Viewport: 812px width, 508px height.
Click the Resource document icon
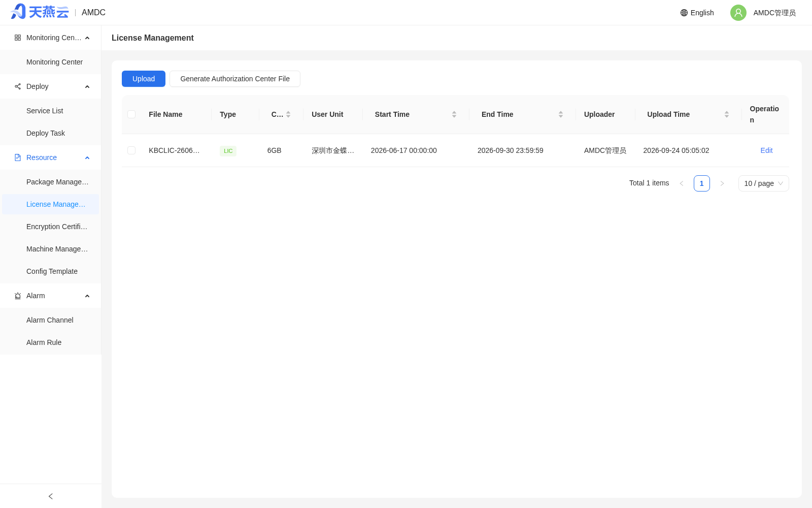tap(18, 157)
